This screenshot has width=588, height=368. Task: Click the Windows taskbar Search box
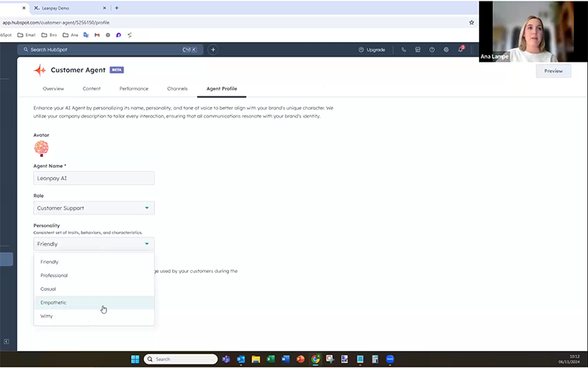pos(181,359)
